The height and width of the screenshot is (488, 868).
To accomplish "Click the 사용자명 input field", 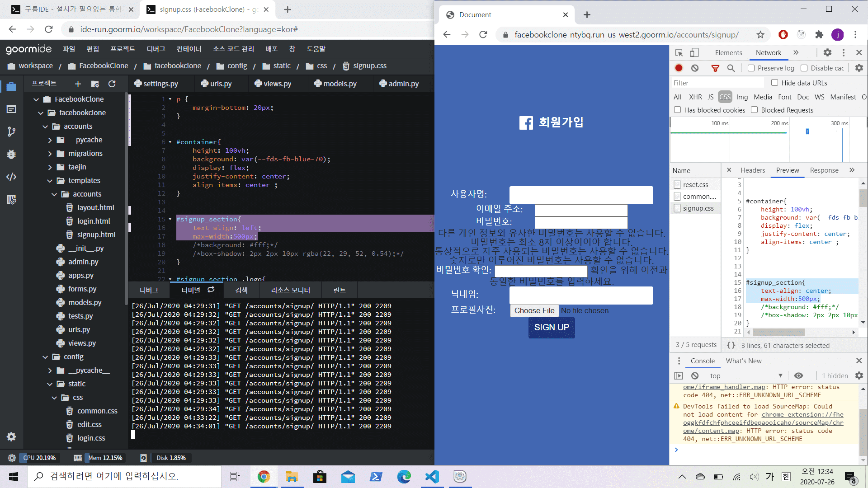I will [581, 195].
